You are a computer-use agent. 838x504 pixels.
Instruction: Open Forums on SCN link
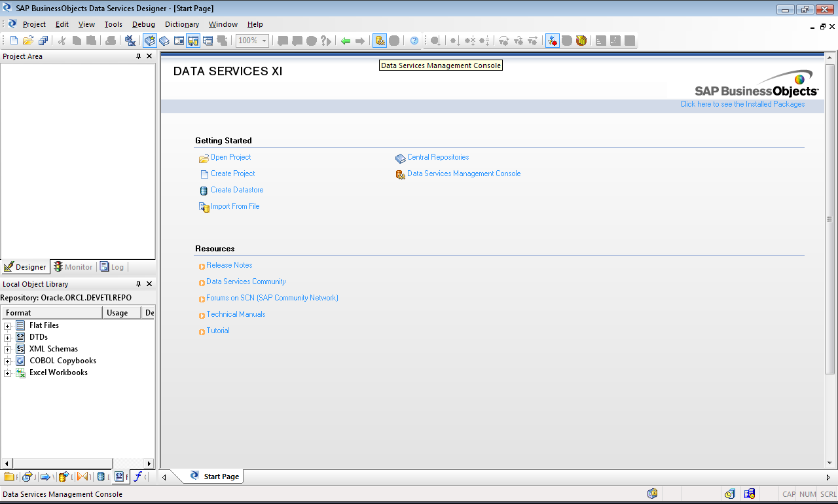272,298
